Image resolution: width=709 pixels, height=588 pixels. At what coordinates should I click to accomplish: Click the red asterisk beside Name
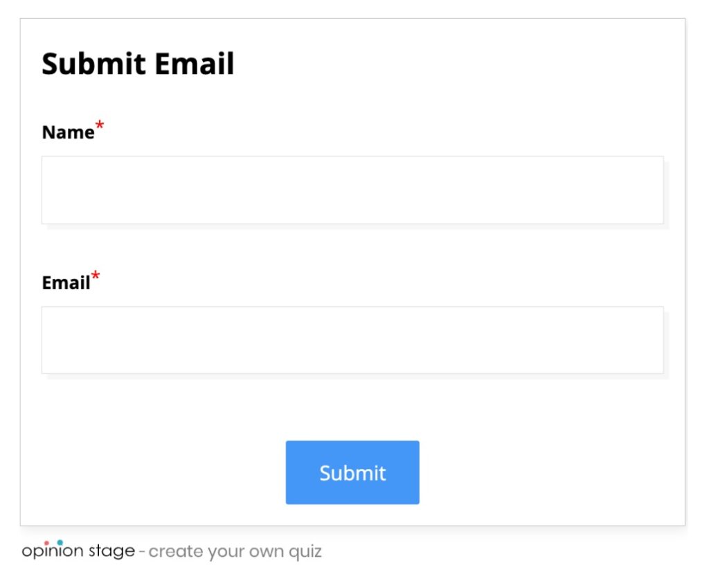point(99,125)
